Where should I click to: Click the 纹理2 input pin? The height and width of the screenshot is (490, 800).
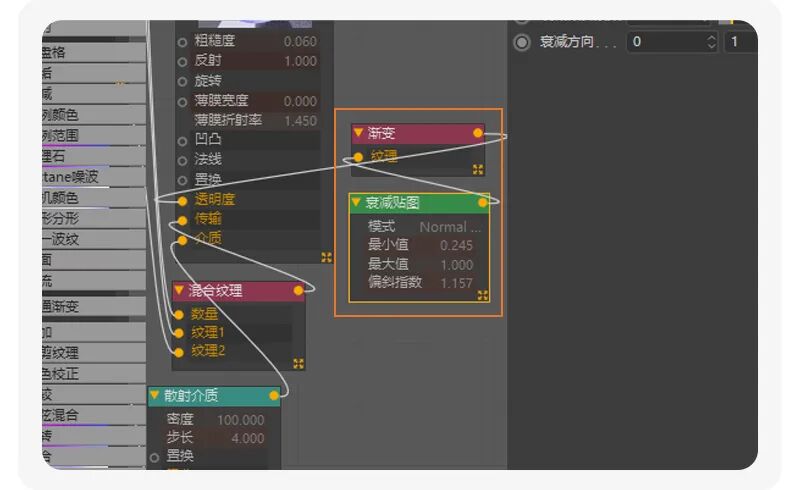(x=178, y=352)
